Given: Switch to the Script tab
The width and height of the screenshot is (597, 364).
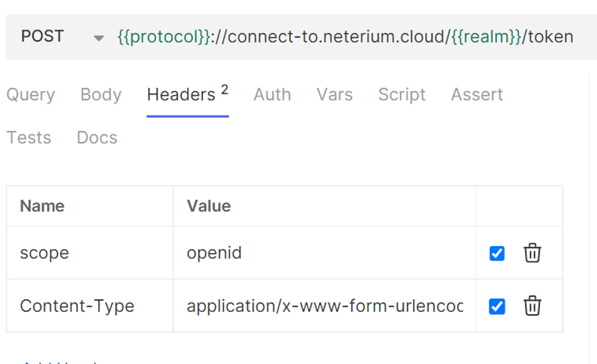Looking at the screenshot, I should pyautogui.click(x=402, y=95).
